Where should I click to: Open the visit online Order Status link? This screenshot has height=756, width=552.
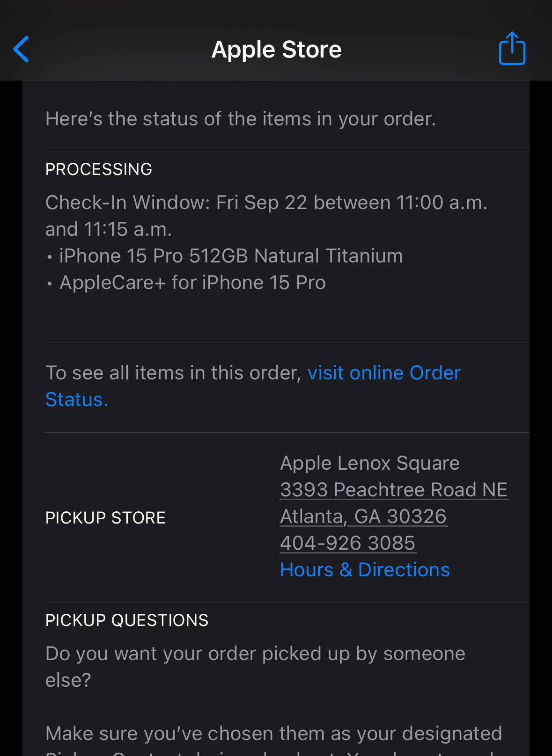coord(383,373)
